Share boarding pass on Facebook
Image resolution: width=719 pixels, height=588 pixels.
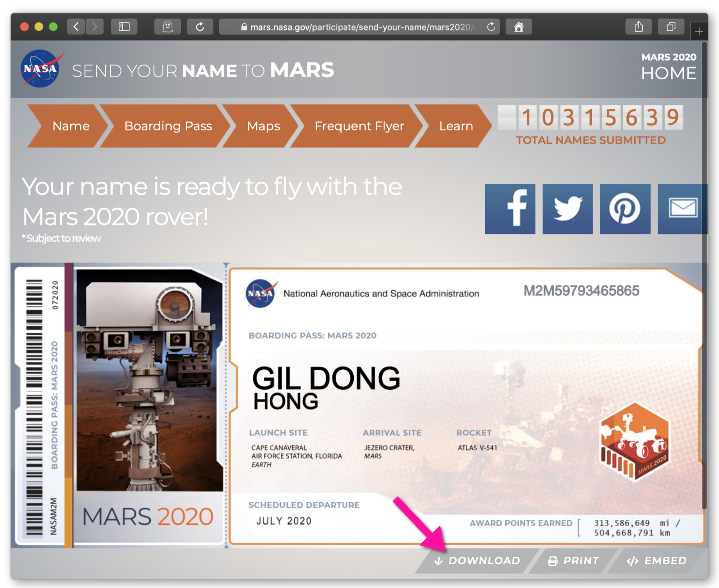click(510, 209)
